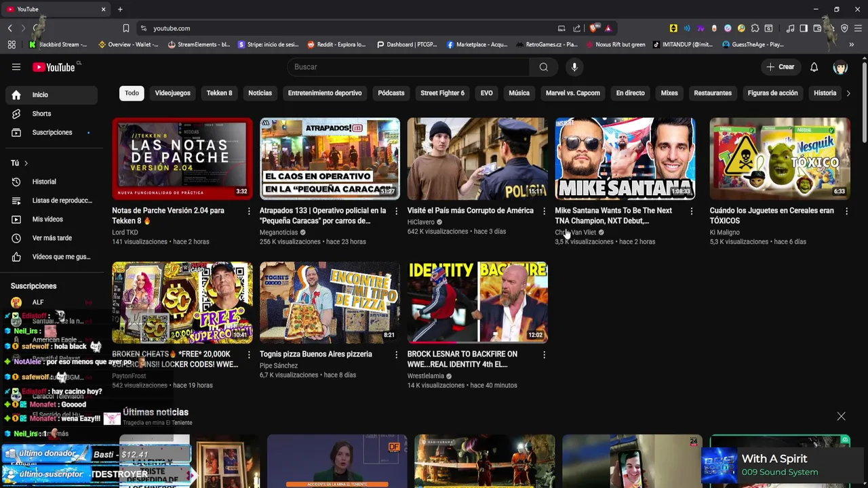
Task: Open the browser apps grid icon
Action: tap(12, 45)
